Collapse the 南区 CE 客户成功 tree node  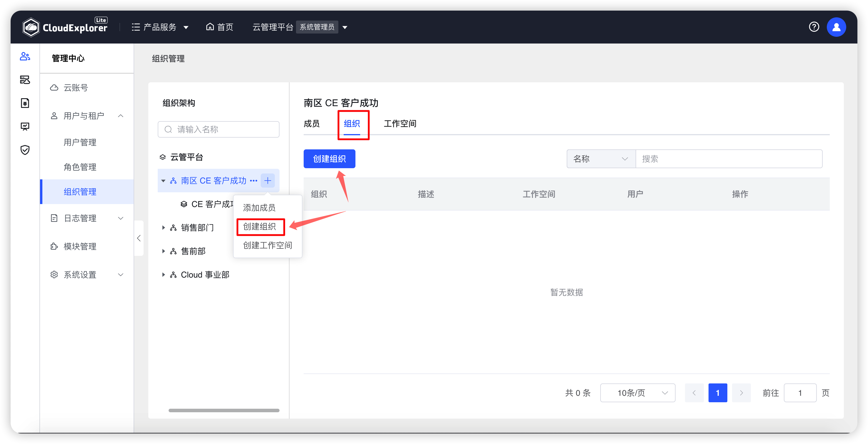[163, 181]
